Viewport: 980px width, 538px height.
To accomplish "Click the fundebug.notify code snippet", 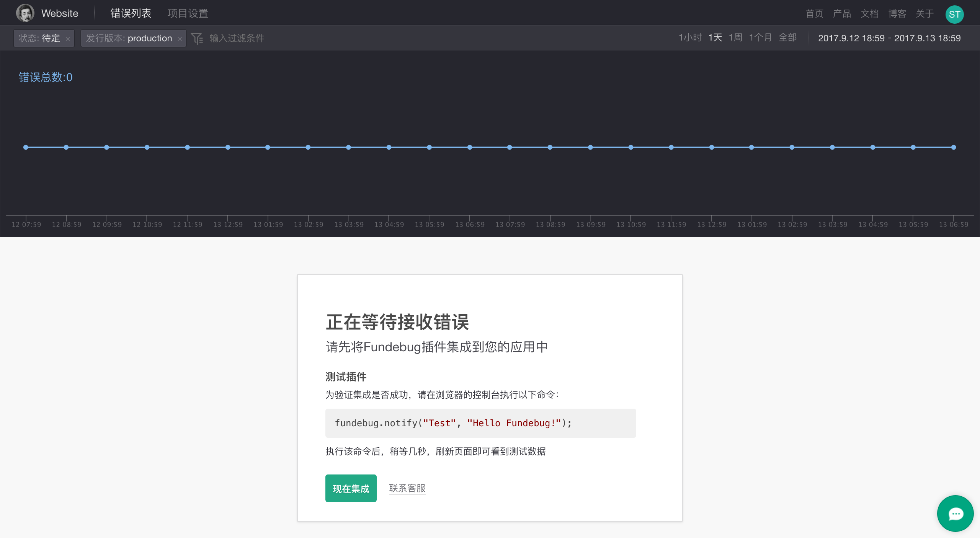I will coord(480,423).
